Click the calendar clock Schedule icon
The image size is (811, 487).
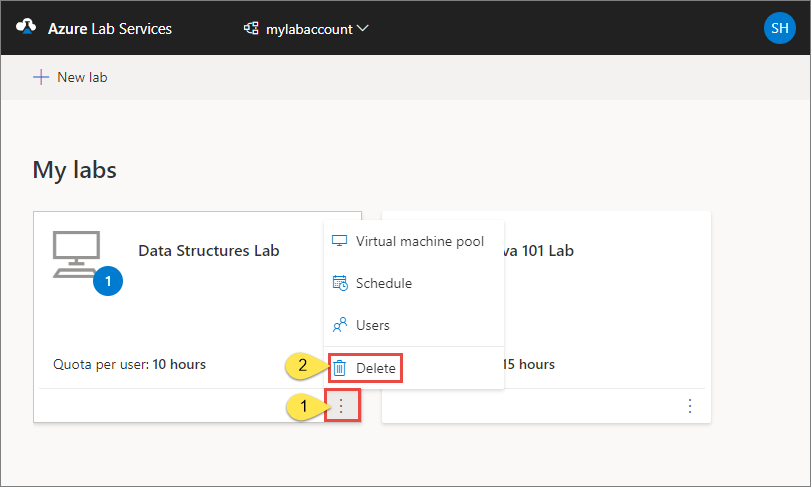(x=340, y=283)
